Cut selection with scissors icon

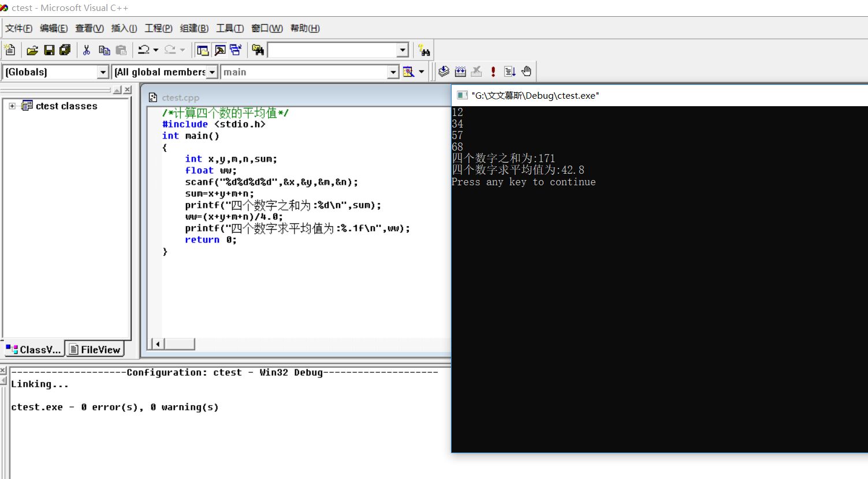[87, 50]
